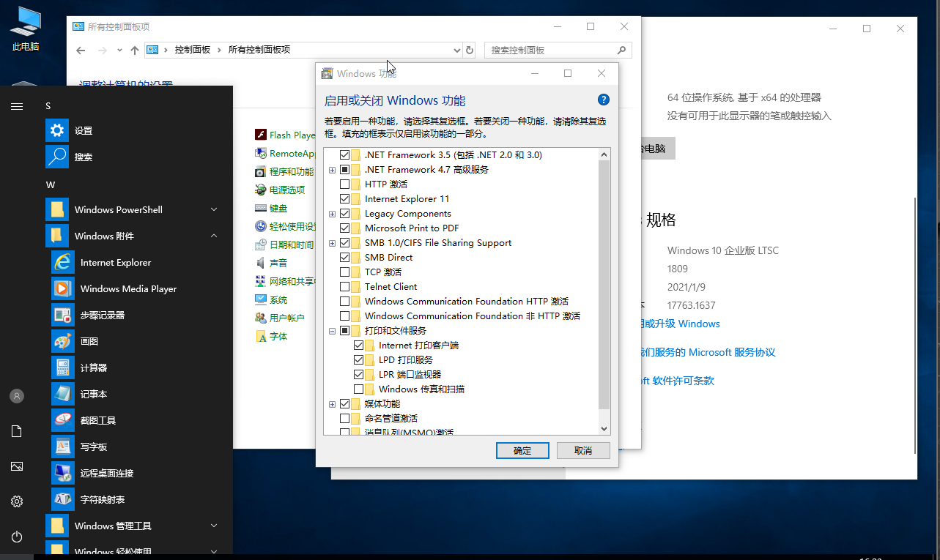
Task: Open 写字板 wordpad app
Action: [63, 447]
